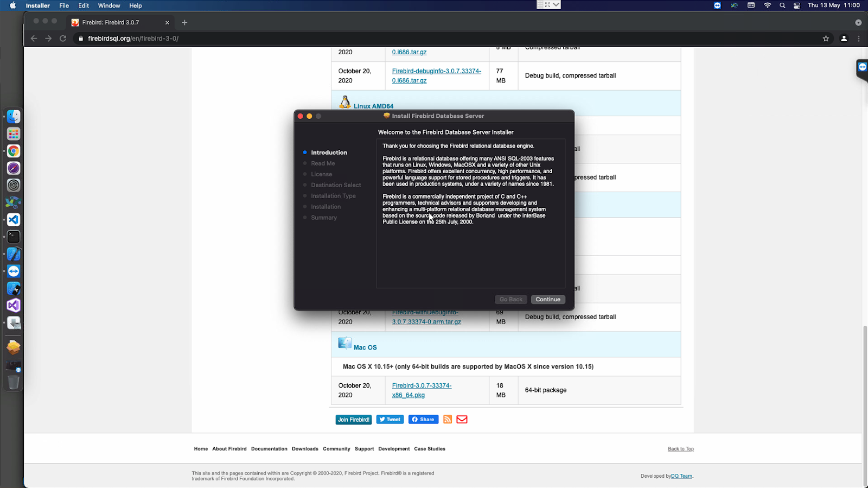Go to the Home footer link
868x488 pixels.
pyautogui.click(x=201, y=449)
